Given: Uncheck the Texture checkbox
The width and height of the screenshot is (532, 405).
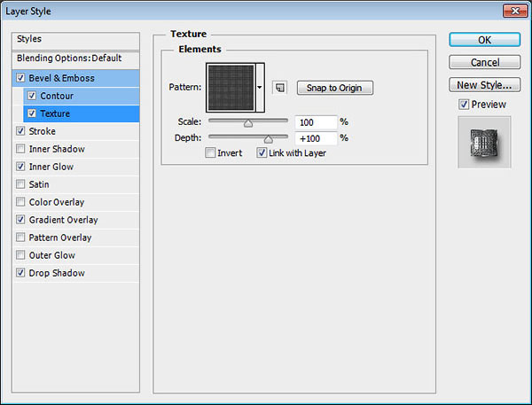Looking at the screenshot, I should pos(32,113).
